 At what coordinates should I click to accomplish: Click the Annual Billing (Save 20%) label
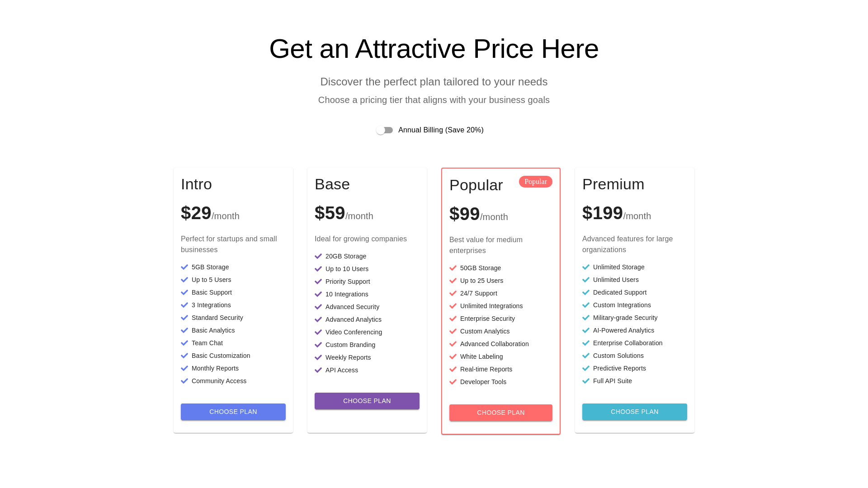point(441,130)
